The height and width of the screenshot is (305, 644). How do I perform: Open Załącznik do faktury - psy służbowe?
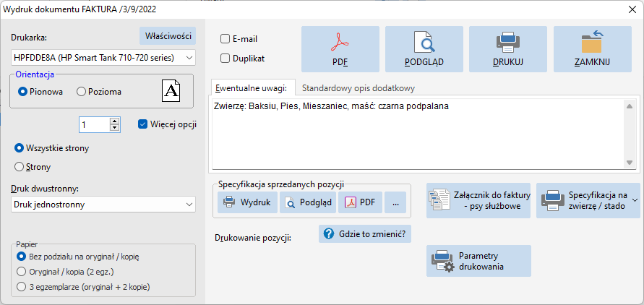pyautogui.click(x=478, y=200)
